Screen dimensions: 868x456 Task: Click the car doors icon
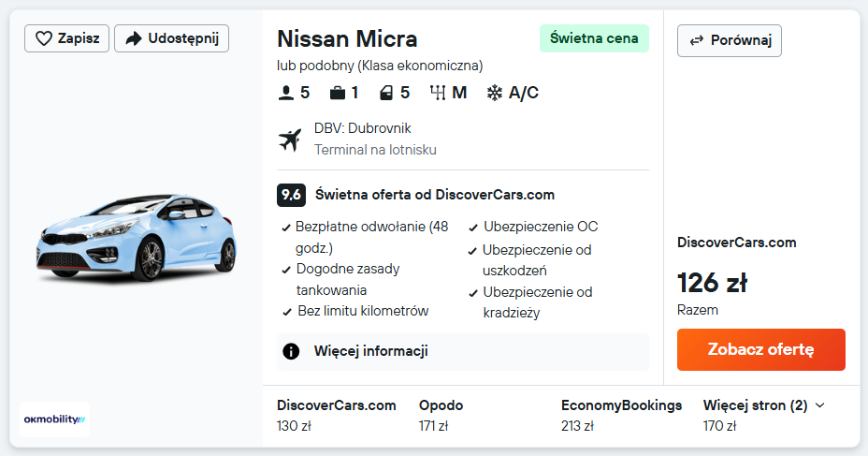386,93
